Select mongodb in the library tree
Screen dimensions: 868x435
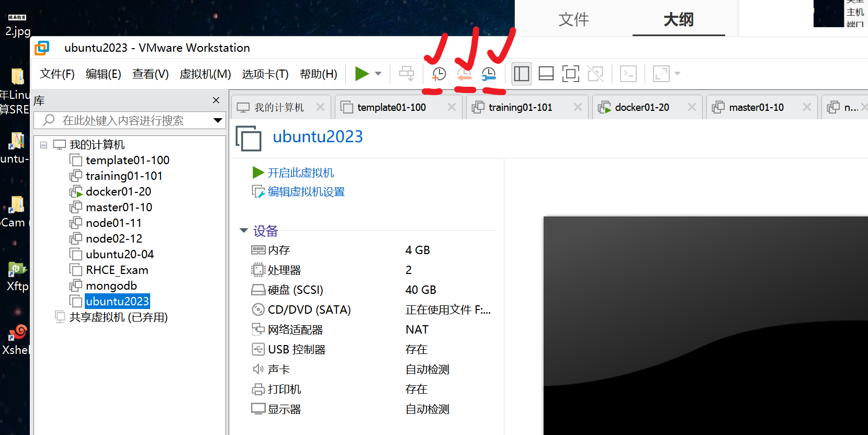point(111,286)
